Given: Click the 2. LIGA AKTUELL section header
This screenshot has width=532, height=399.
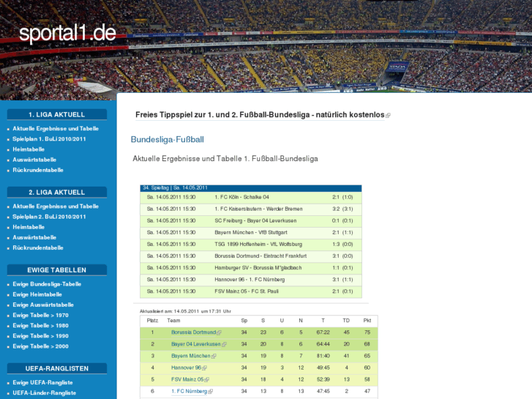Looking at the screenshot, I should click(x=56, y=193).
